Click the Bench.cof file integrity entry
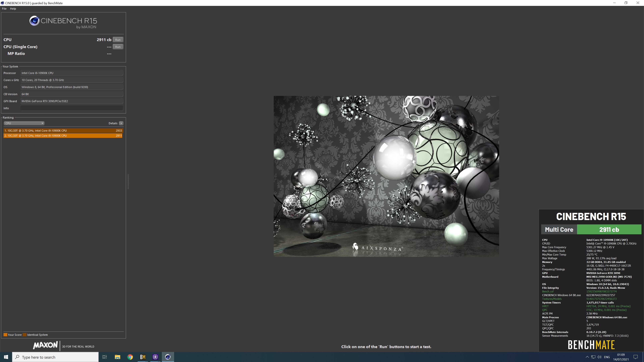The width and height of the screenshot is (644, 362). (x=548, y=292)
